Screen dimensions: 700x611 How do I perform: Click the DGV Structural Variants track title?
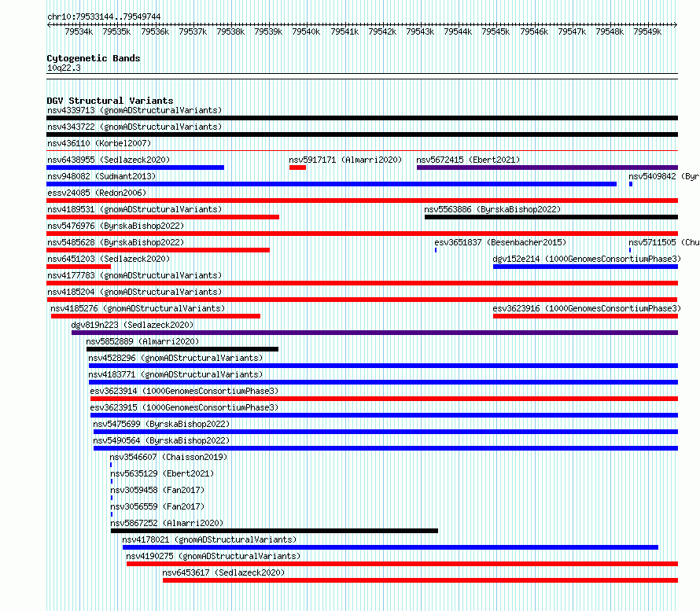tap(110, 101)
